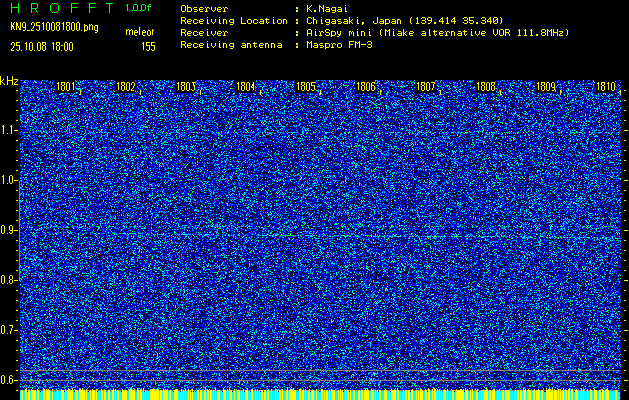
Task: Select the 155 count value
Action: click(x=148, y=46)
